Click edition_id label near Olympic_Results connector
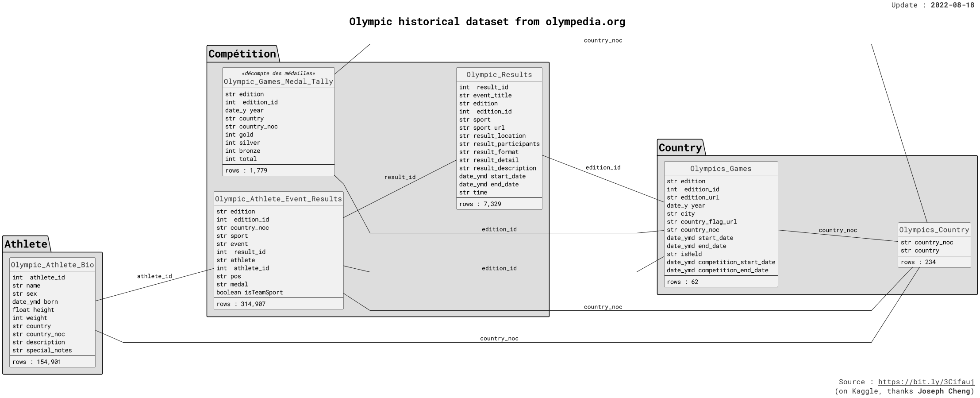Image resolution: width=980 pixels, height=398 pixels. tap(603, 167)
